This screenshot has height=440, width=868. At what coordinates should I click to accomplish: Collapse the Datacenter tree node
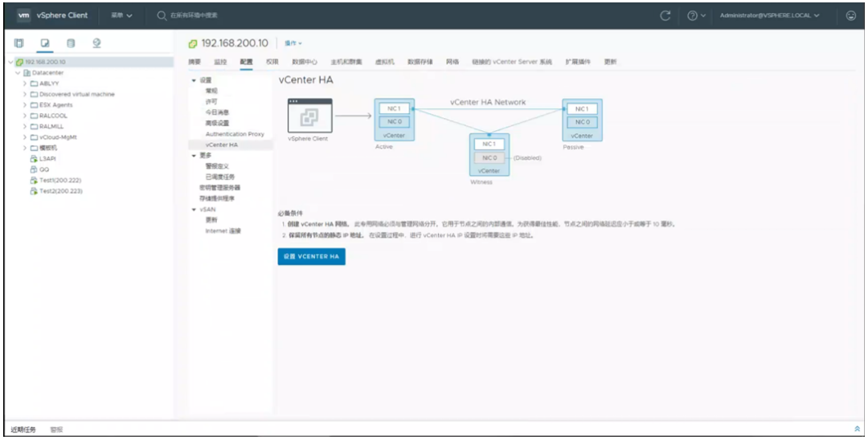[x=18, y=73]
